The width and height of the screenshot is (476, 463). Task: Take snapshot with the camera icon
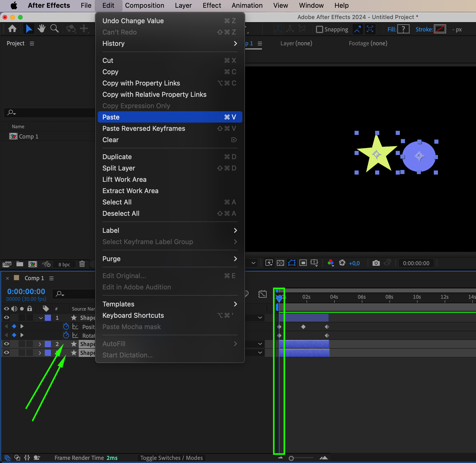click(376, 263)
